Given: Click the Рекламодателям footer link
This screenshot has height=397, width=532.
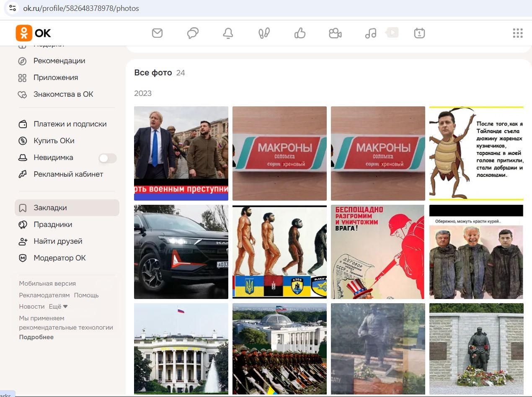Looking at the screenshot, I should [x=44, y=295].
